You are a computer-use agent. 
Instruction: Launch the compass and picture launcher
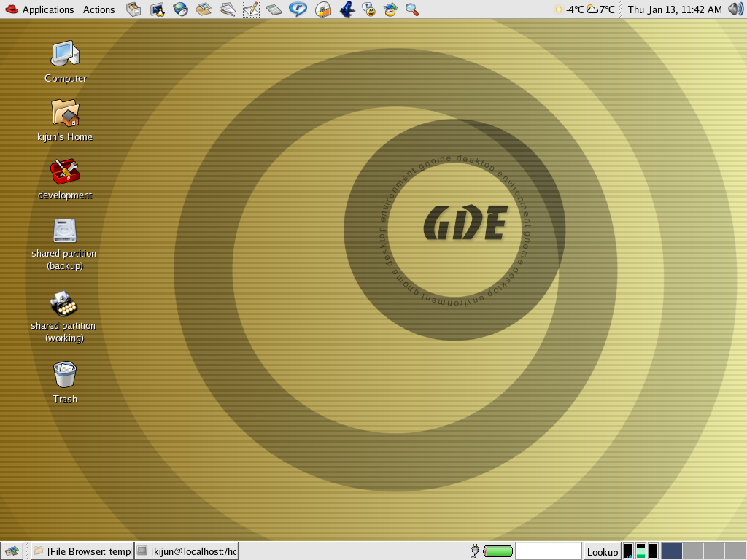391,9
